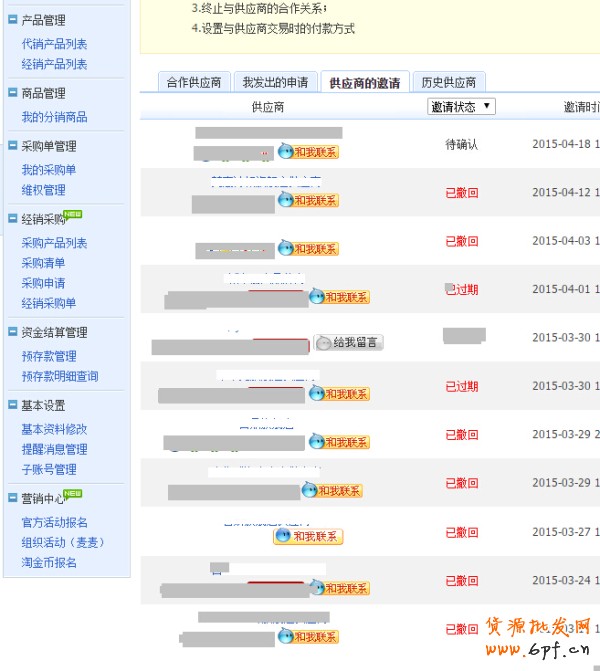Click 和我联系 icon in the 2015-04-12 row
Image resolution: width=600 pixels, height=671 pixels.
[x=308, y=200]
